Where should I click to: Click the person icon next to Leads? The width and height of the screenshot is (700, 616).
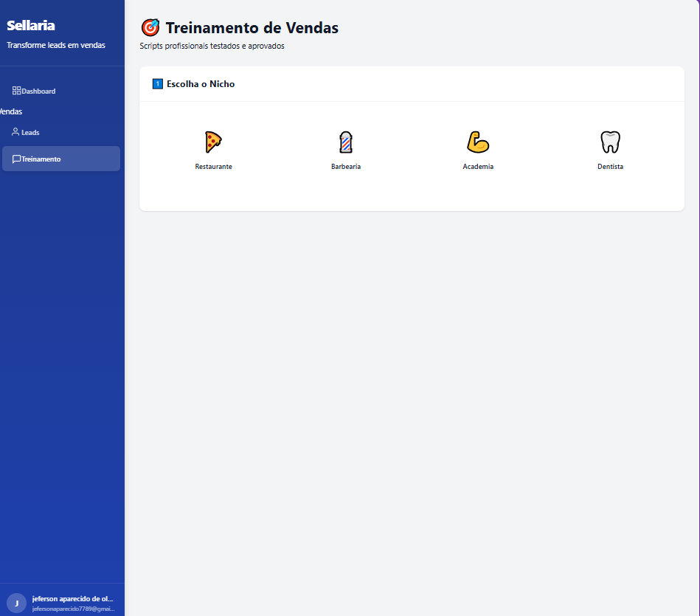[x=15, y=132]
